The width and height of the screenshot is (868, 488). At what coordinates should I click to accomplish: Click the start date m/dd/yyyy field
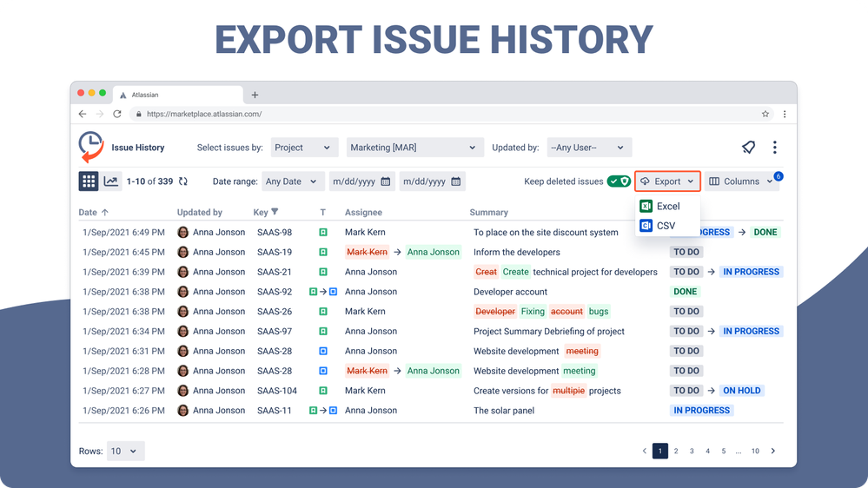coord(362,181)
